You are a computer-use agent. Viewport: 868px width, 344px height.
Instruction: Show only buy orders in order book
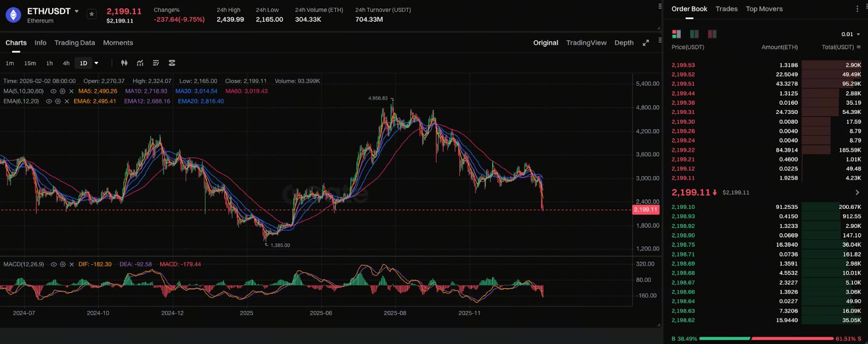pos(694,34)
